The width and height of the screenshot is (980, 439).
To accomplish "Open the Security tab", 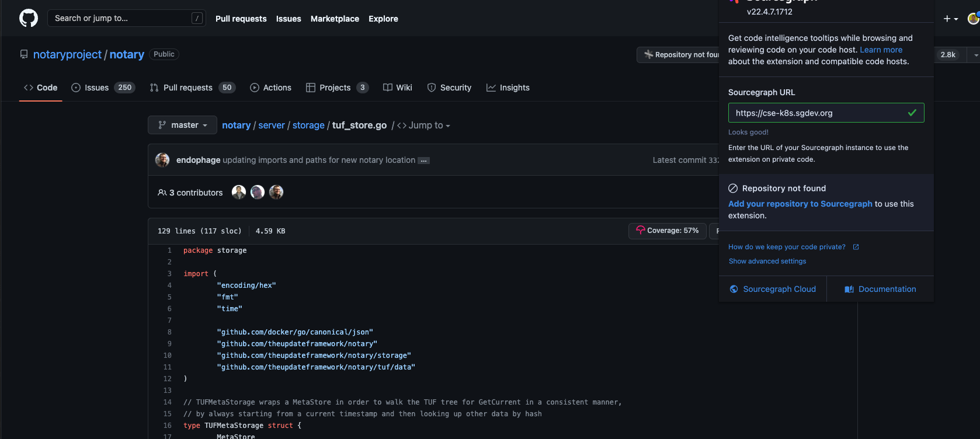I will (x=449, y=88).
